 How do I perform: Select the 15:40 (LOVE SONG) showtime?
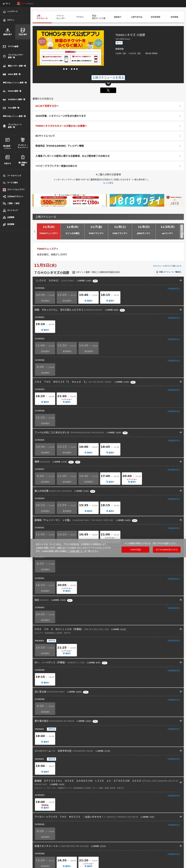coord(89,297)
